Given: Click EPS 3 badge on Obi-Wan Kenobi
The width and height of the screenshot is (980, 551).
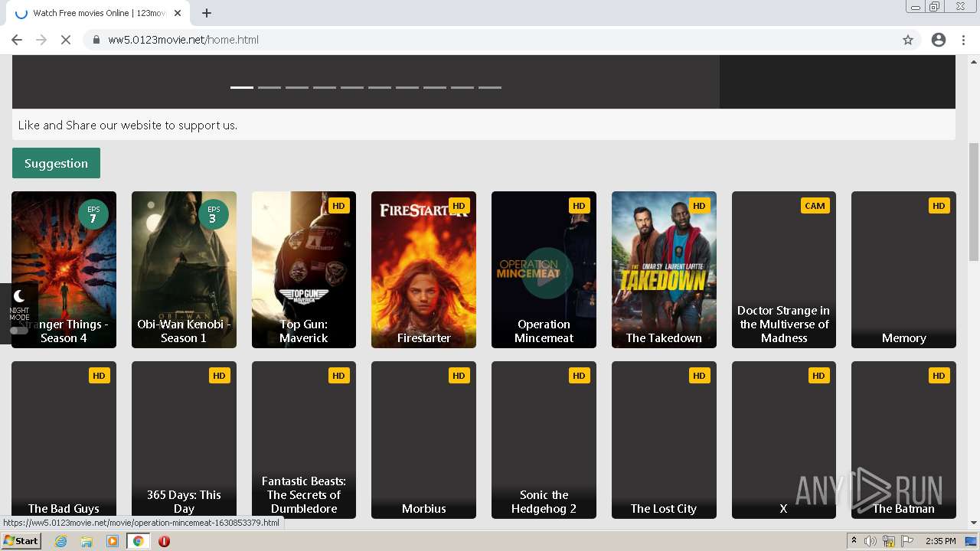Looking at the screenshot, I should tap(214, 214).
